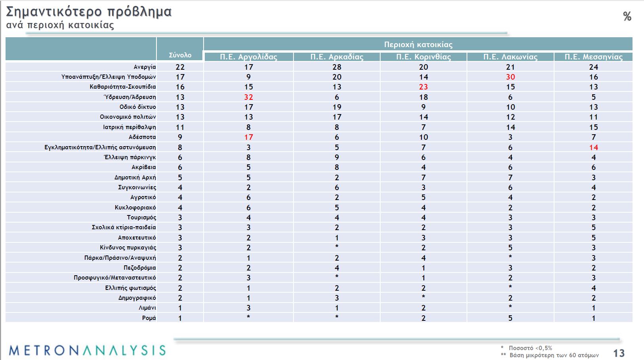Image resolution: width=644 pixels, height=360 pixels.
Task: Click red value 32 in Ύδρευση/Άδρευση row
Action: pos(248,97)
